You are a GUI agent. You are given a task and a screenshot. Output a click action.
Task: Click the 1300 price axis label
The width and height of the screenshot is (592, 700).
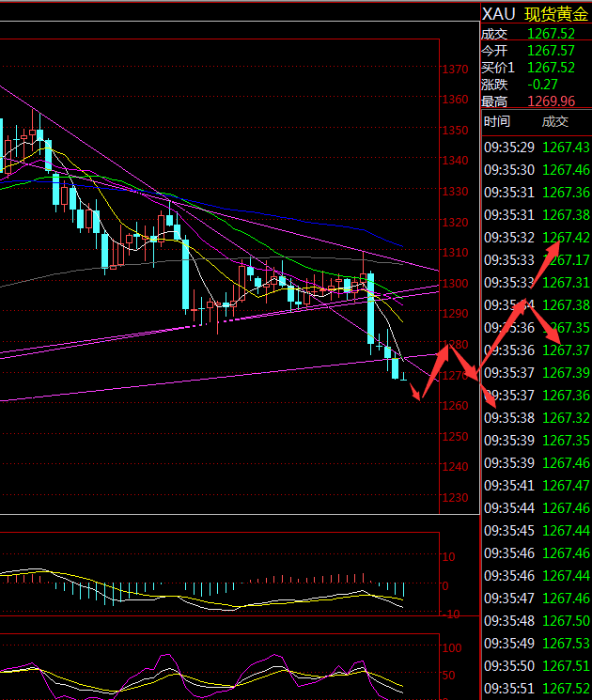[x=455, y=283]
